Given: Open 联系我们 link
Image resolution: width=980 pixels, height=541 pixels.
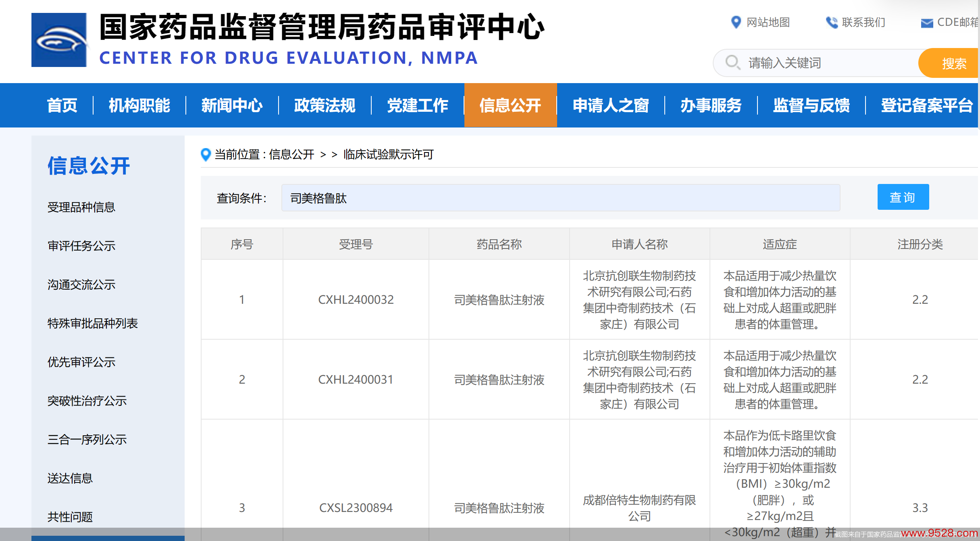Looking at the screenshot, I should [863, 22].
